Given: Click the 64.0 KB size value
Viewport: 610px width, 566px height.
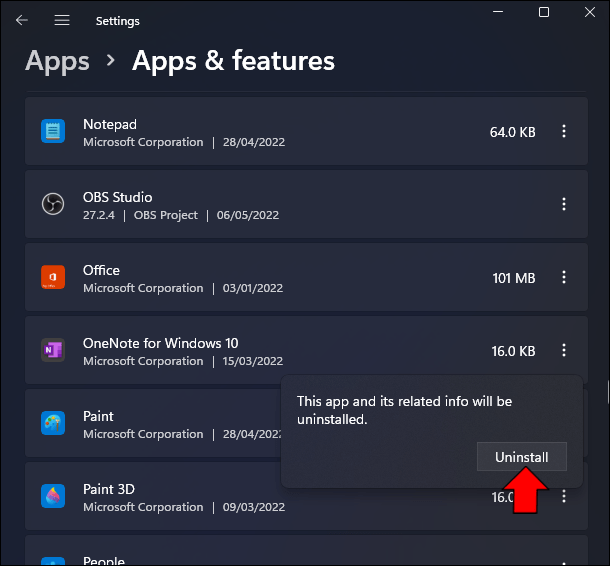Looking at the screenshot, I should [x=512, y=132].
